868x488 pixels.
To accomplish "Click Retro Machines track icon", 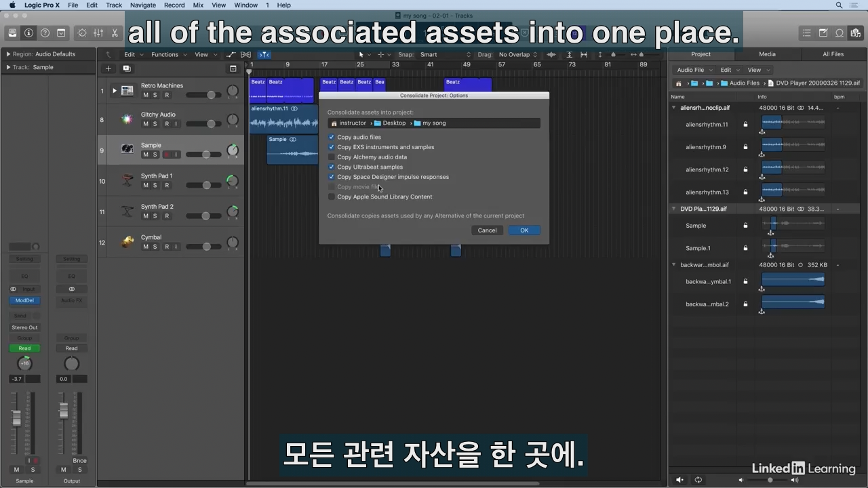I will [127, 90].
